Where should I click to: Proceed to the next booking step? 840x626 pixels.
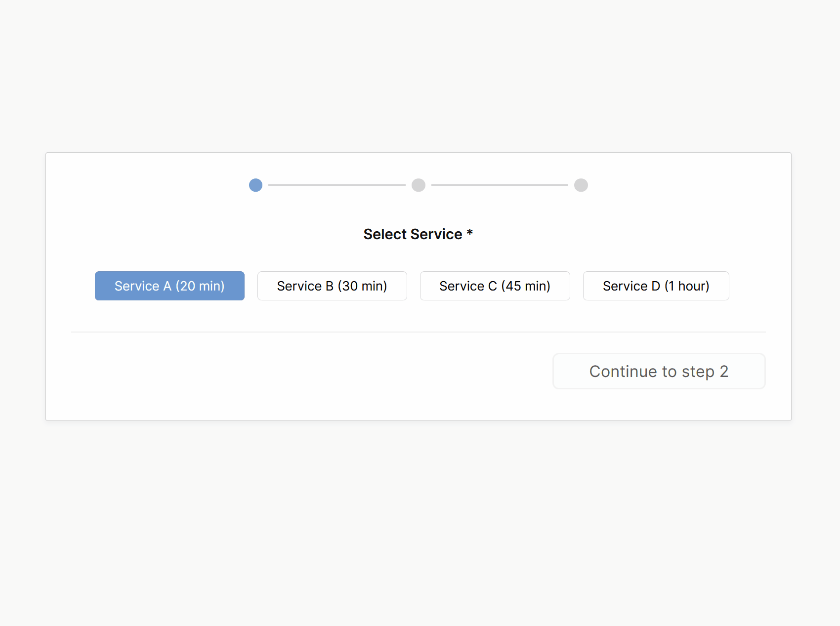click(659, 371)
